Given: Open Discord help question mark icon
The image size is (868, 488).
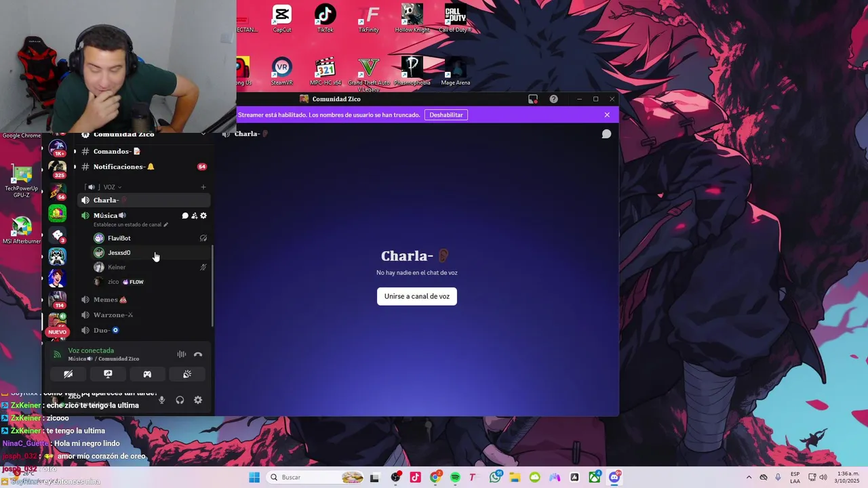Looking at the screenshot, I should tap(554, 99).
